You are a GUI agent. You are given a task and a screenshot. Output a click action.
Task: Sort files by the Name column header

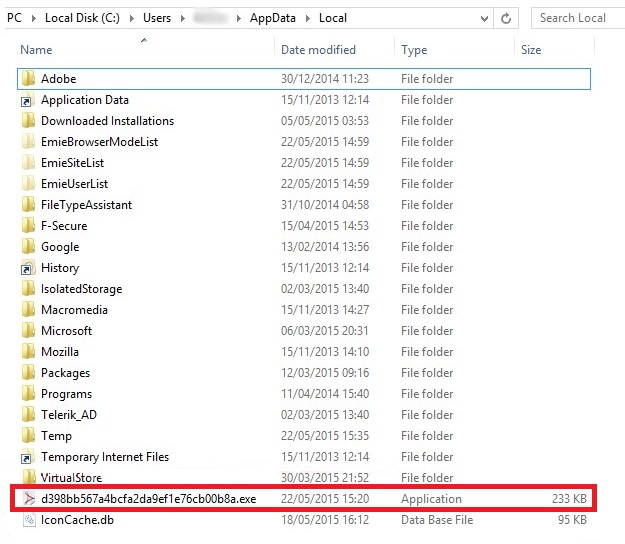tap(36, 50)
